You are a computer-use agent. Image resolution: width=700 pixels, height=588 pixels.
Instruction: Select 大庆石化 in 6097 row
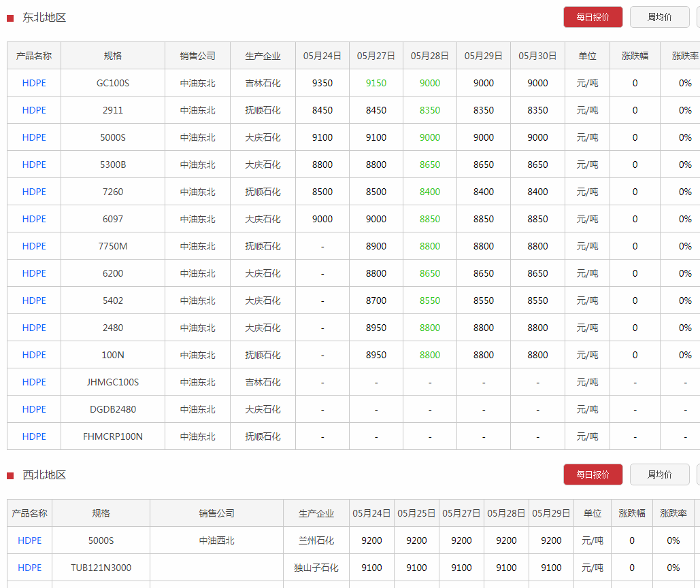click(x=263, y=219)
